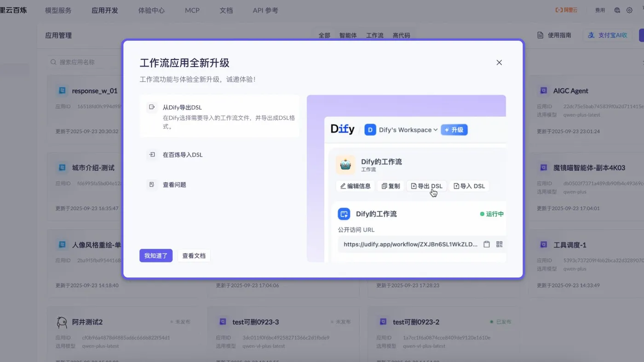Select the 从Dify导出DSL step

pos(219,116)
